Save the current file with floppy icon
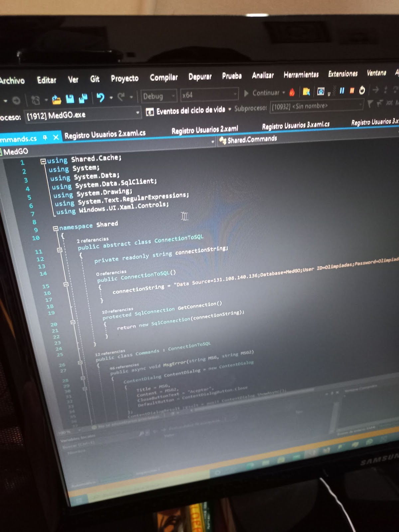The width and height of the screenshot is (399, 532). click(x=70, y=99)
